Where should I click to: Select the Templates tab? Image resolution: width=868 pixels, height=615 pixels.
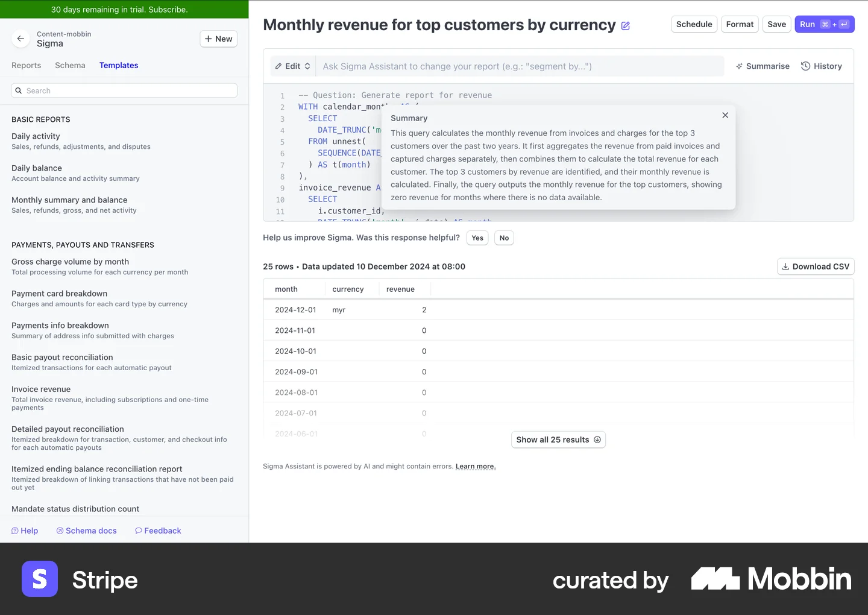(119, 65)
